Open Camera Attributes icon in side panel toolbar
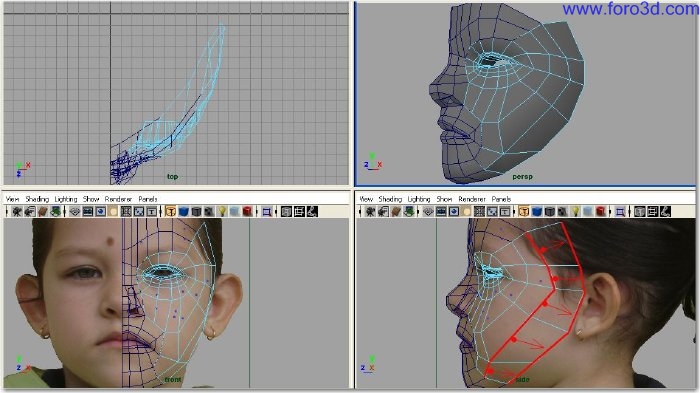The image size is (700, 393). tap(383, 212)
